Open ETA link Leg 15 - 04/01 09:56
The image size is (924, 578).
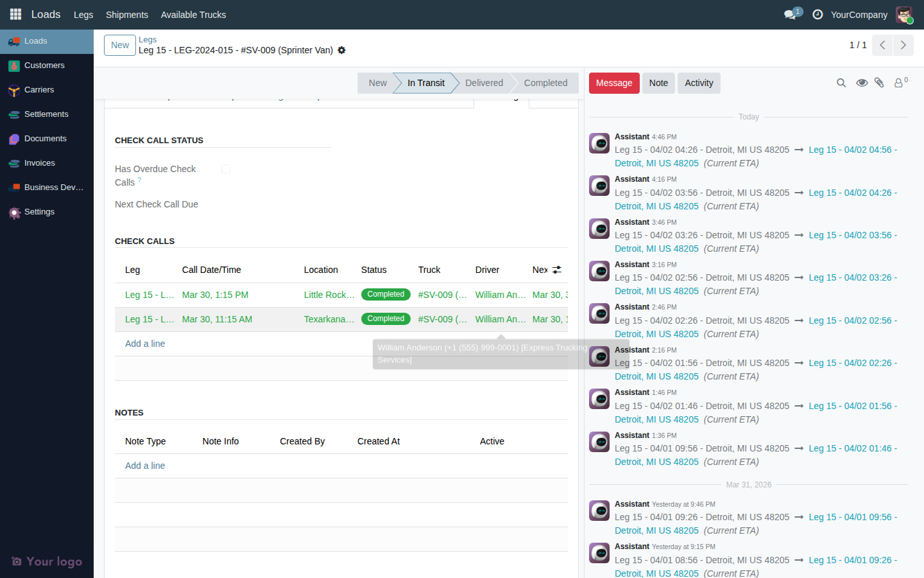point(853,517)
